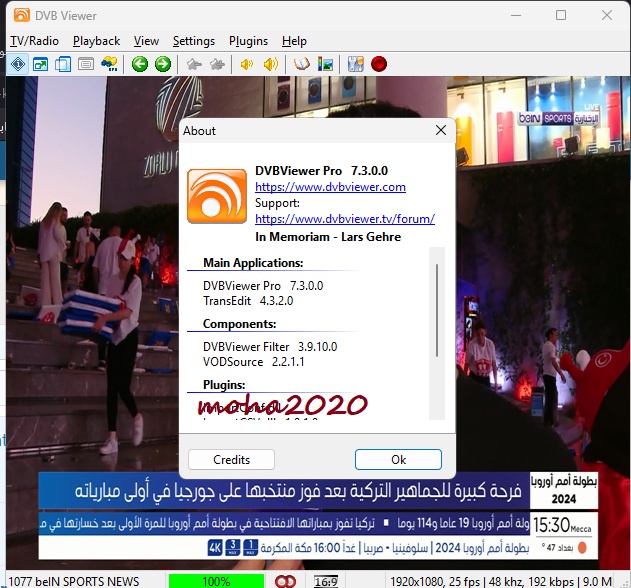
Task: Click the In Memoriam - Lars Gehre text
Action: 328,237
